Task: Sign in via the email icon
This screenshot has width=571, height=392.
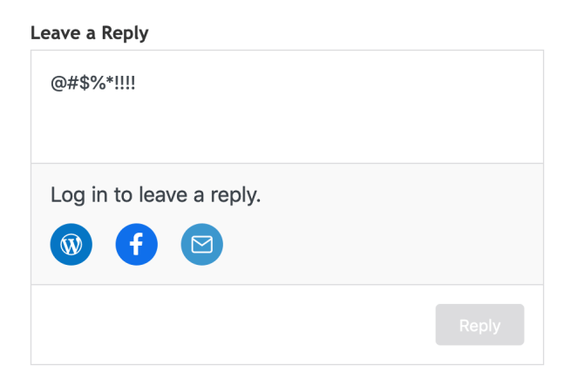Action: (202, 245)
